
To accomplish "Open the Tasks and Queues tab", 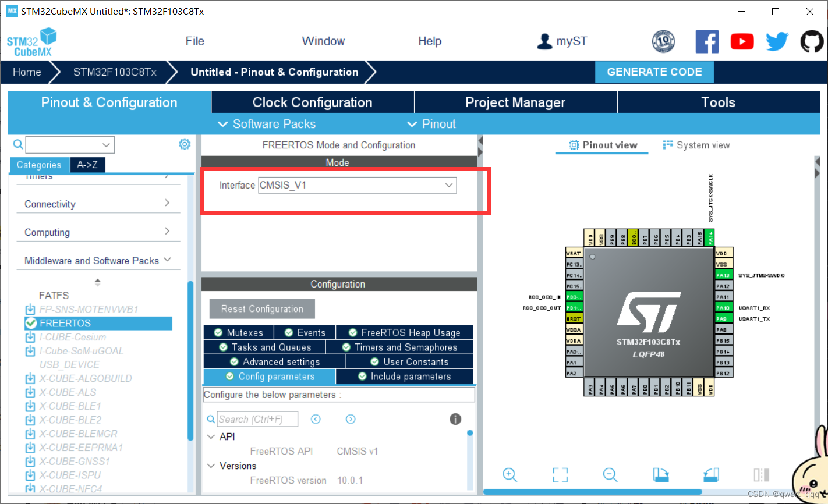I will 264,347.
